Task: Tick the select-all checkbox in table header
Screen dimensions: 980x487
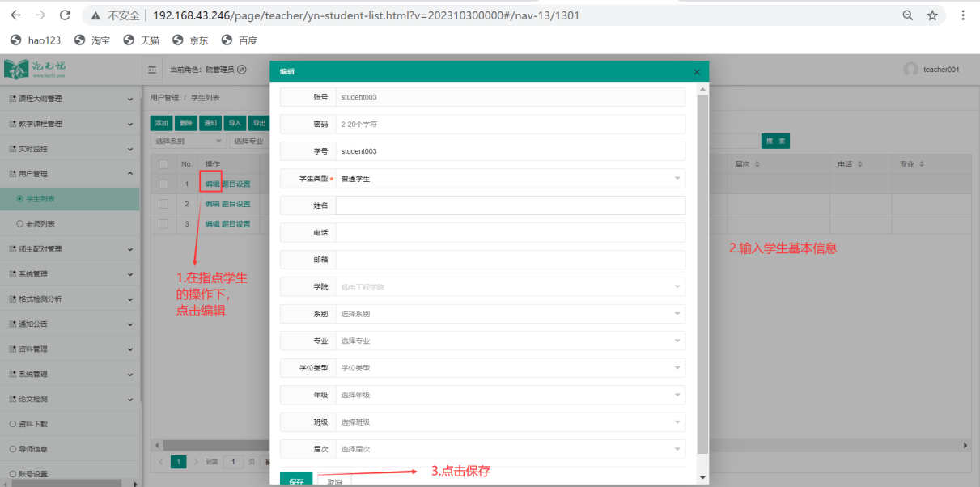Action: coord(163,164)
